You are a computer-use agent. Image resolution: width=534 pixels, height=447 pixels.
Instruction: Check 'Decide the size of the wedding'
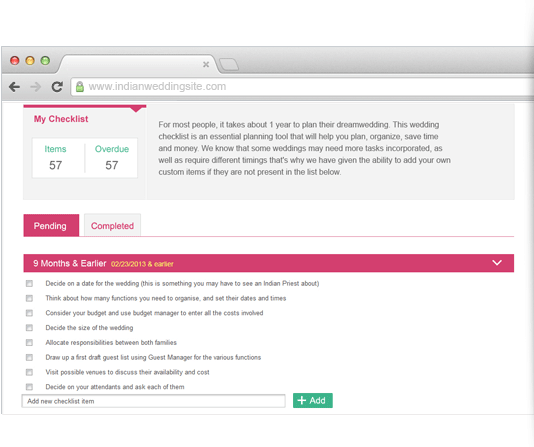coord(29,328)
